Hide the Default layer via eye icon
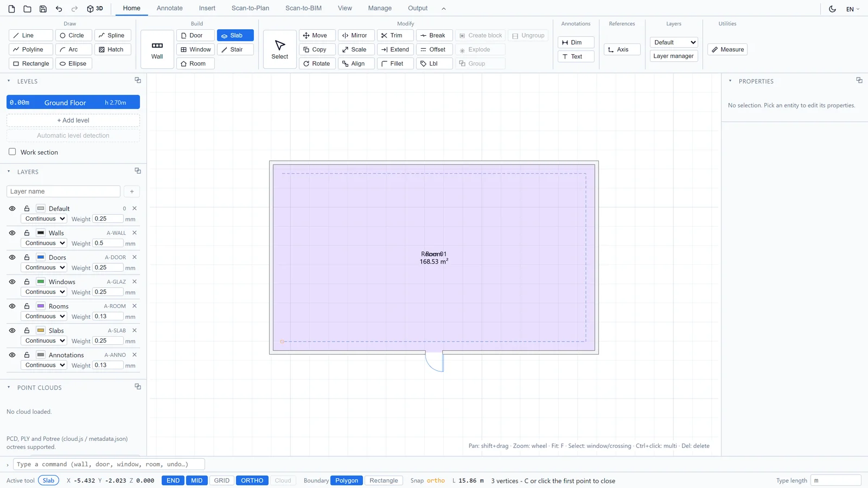This screenshot has height=488, width=868. 12,208
